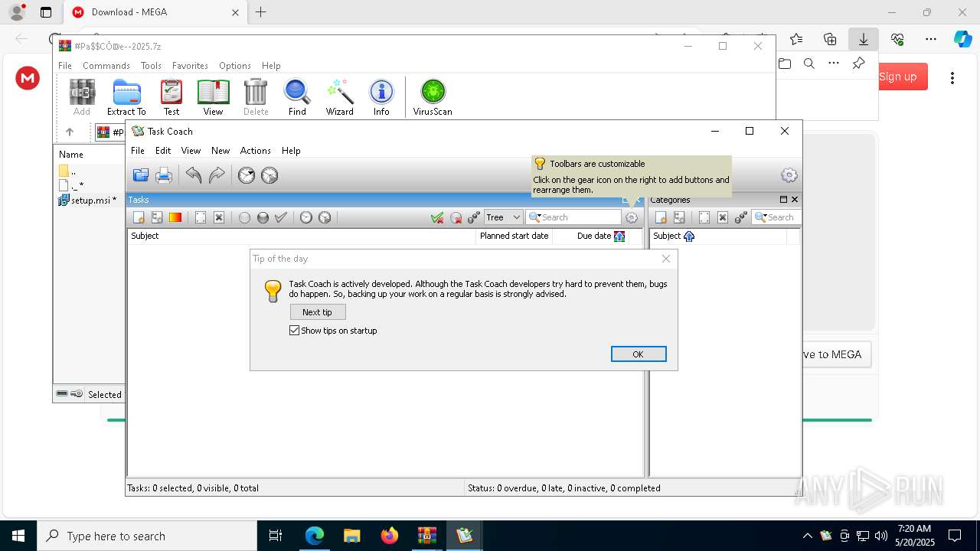Open WinRAR Commands menu
980x551 pixels.
click(x=106, y=66)
